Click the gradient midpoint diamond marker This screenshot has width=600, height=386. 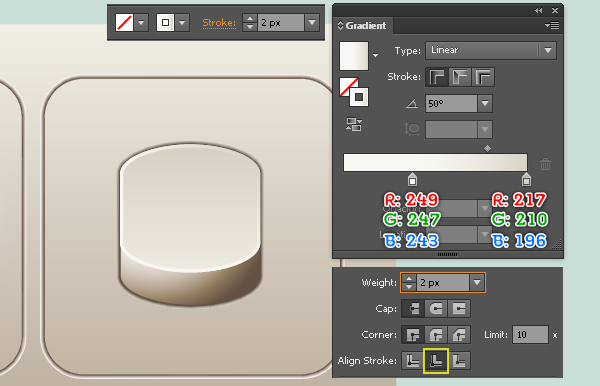coord(487,148)
